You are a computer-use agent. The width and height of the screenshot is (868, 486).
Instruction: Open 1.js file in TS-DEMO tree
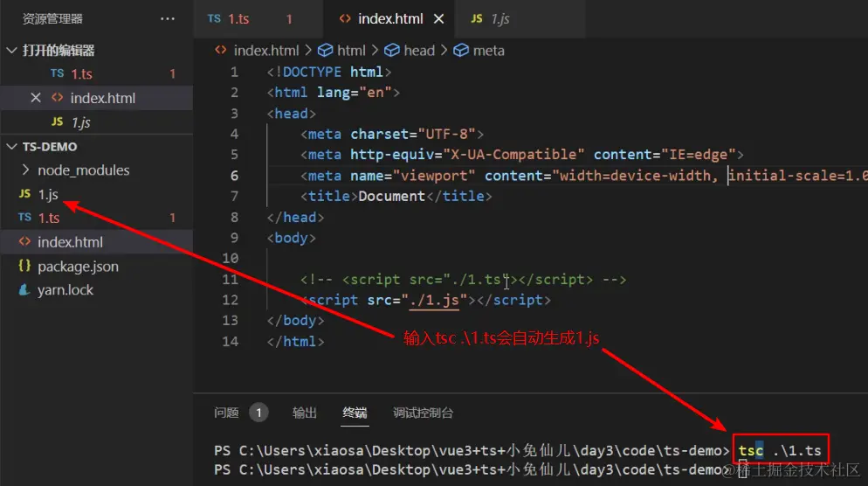coord(96,194)
